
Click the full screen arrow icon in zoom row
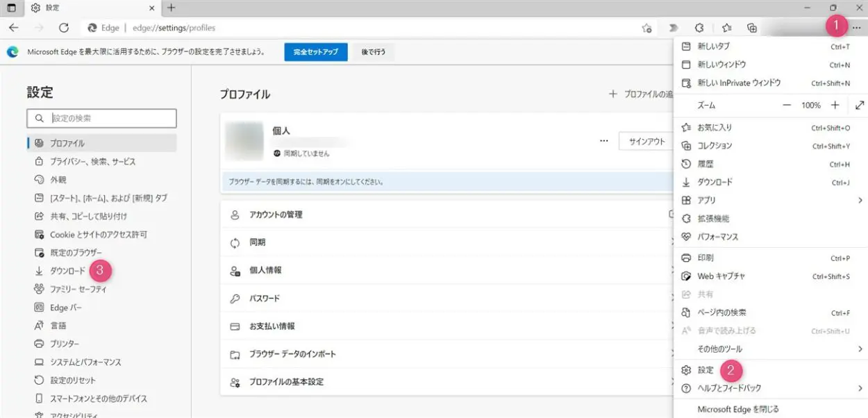(860, 106)
